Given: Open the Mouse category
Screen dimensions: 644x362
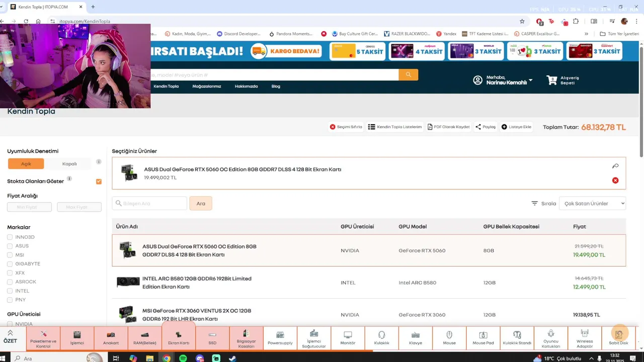Looking at the screenshot, I should 449,339.
